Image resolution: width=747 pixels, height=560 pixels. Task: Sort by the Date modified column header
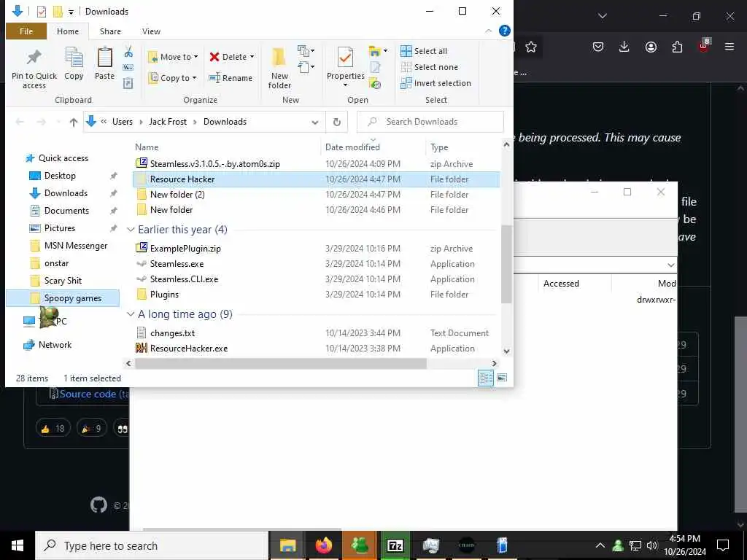[352, 147]
